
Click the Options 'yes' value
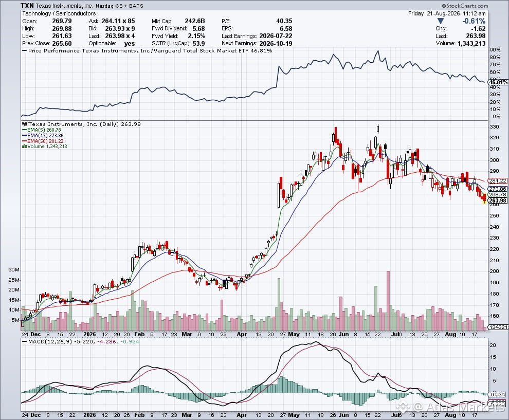click(x=130, y=44)
